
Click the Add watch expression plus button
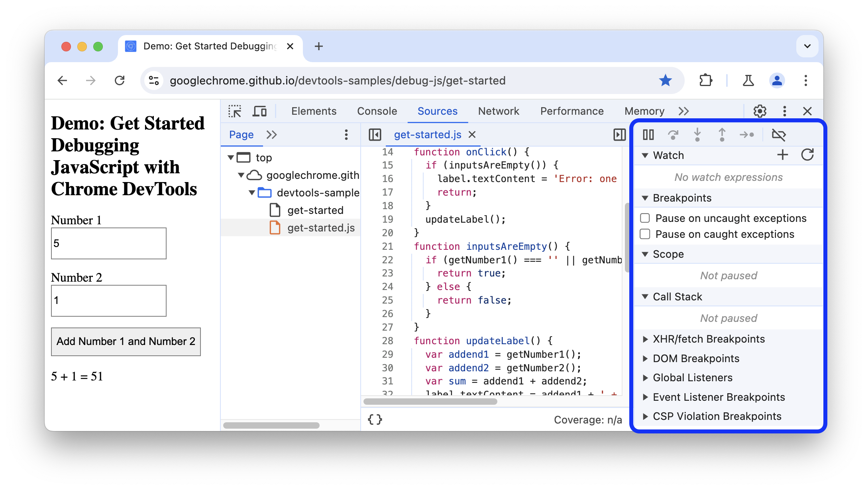click(x=782, y=155)
